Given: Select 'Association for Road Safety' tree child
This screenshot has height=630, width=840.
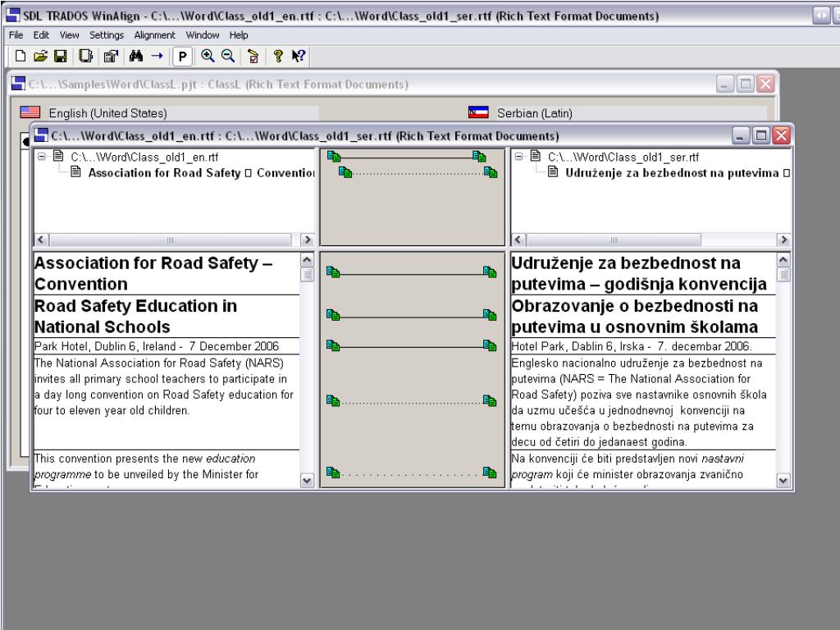Looking at the screenshot, I should (x=202, y=172).
